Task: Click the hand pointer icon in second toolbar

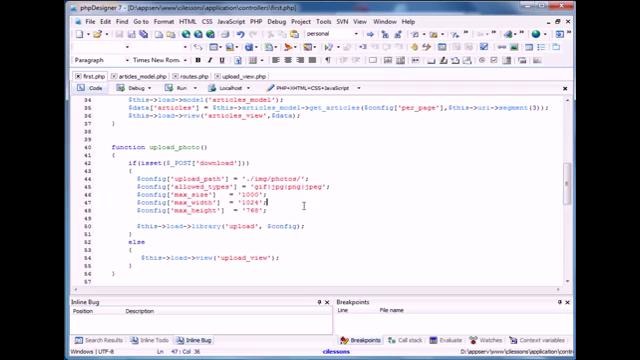Action: [414, 47]
